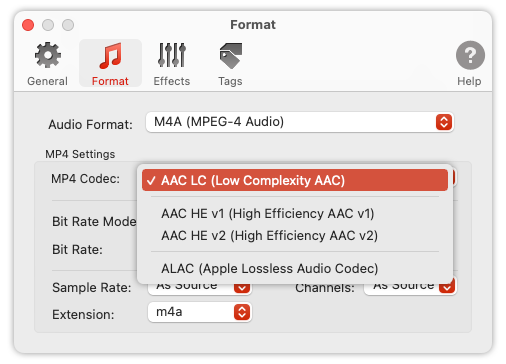Open the Audio Format dropdown
Viewport: 506px width, 364px height.
[299, 122]
